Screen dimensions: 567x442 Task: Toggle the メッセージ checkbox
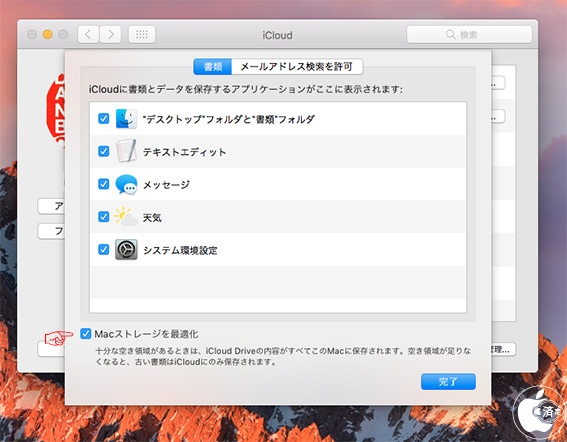[103, 184]
